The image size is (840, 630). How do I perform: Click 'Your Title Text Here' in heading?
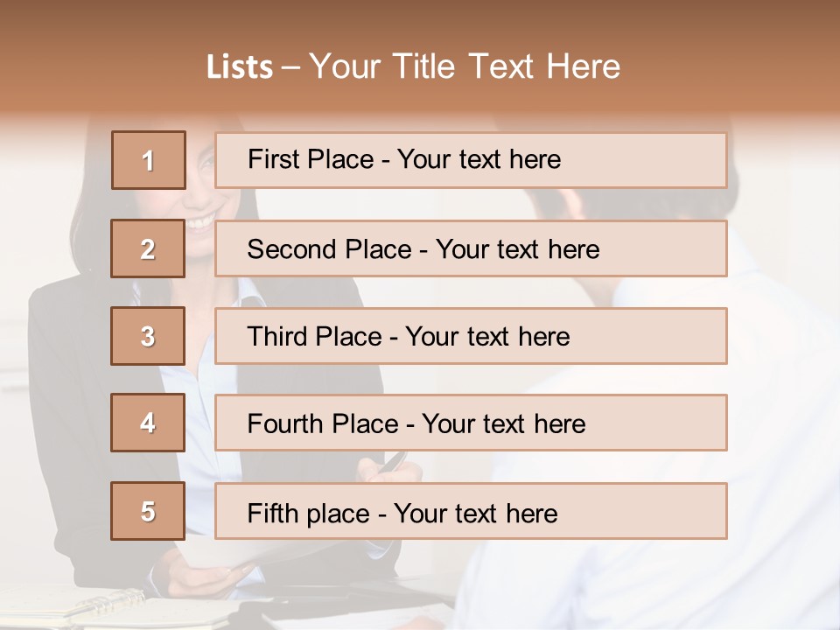coord(465,66)
